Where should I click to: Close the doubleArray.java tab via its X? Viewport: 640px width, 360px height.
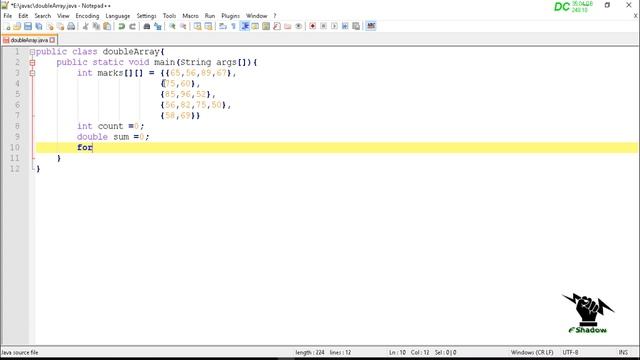tap(52, 40)
